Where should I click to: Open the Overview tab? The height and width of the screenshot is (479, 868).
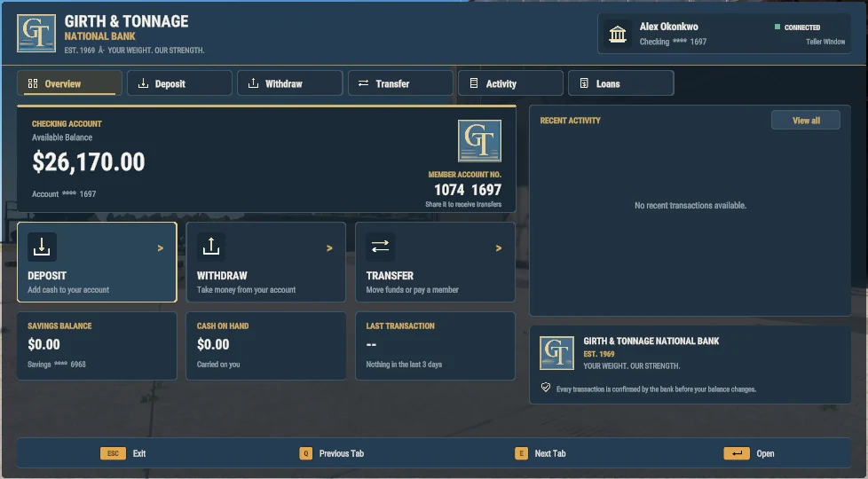click(69, 83)
